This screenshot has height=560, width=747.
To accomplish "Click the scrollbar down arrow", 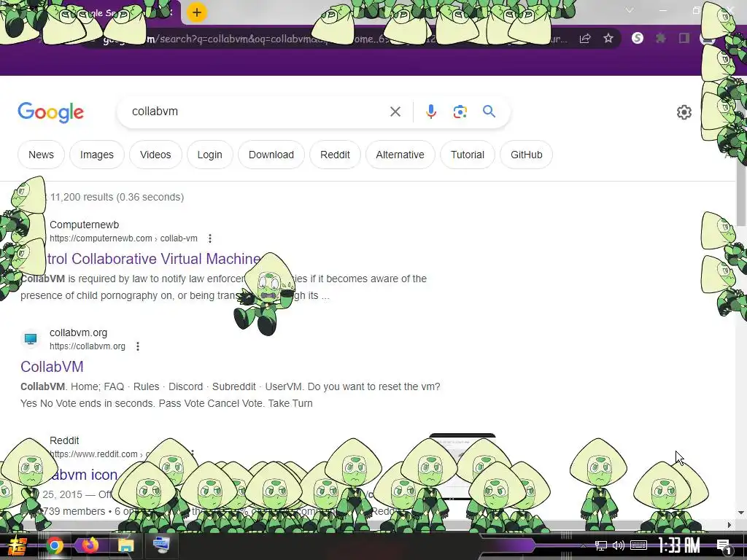I will pos(741,513).
